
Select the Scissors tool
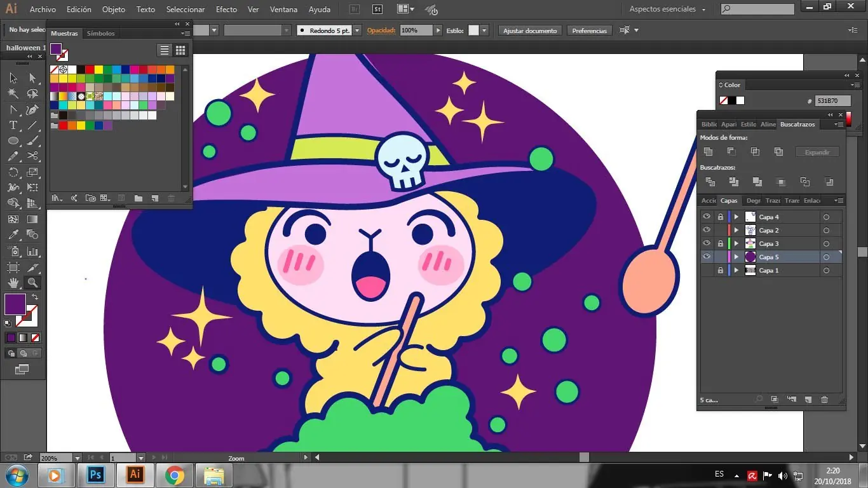point(32,156)
